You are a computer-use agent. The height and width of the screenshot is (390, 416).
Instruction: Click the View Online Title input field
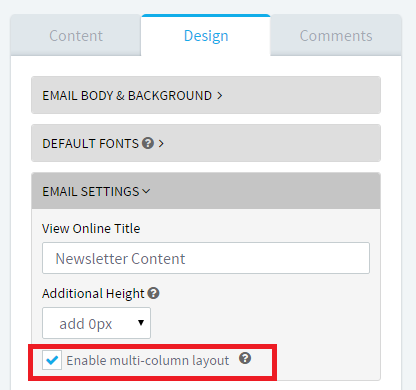(x=206, y=258)
